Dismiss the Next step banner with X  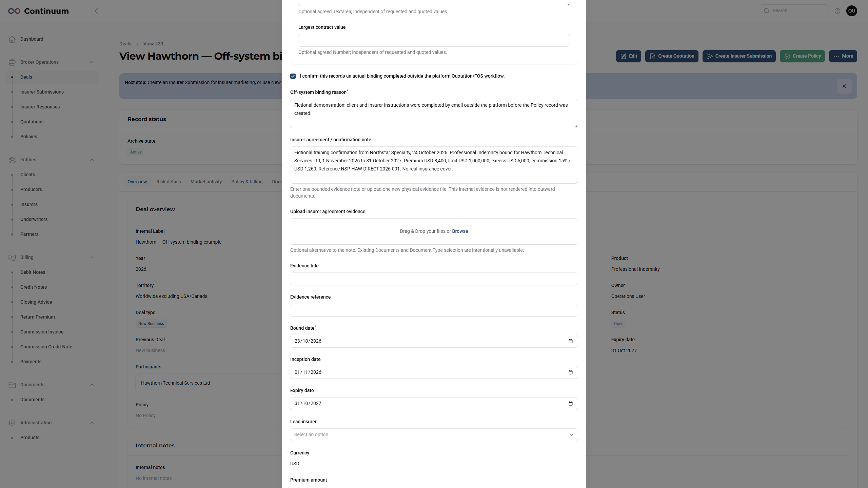844,86
